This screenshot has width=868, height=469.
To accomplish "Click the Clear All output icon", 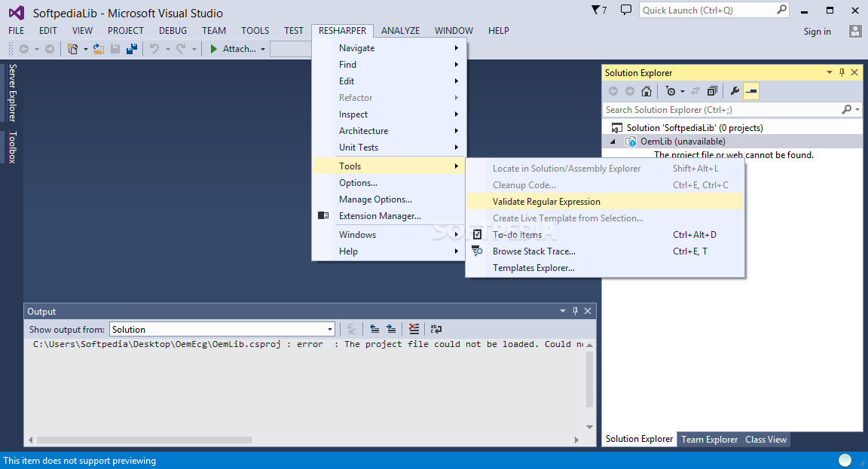I will (414, 329).
